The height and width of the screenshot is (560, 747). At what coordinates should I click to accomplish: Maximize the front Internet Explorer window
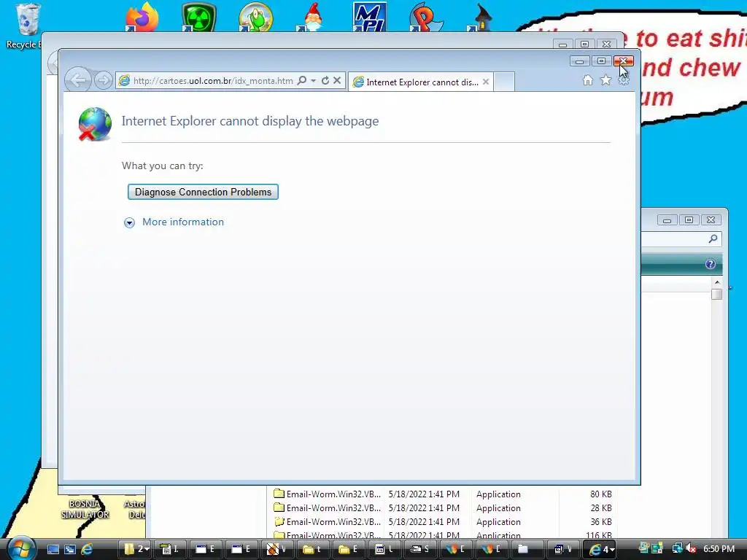pos(601,61)
